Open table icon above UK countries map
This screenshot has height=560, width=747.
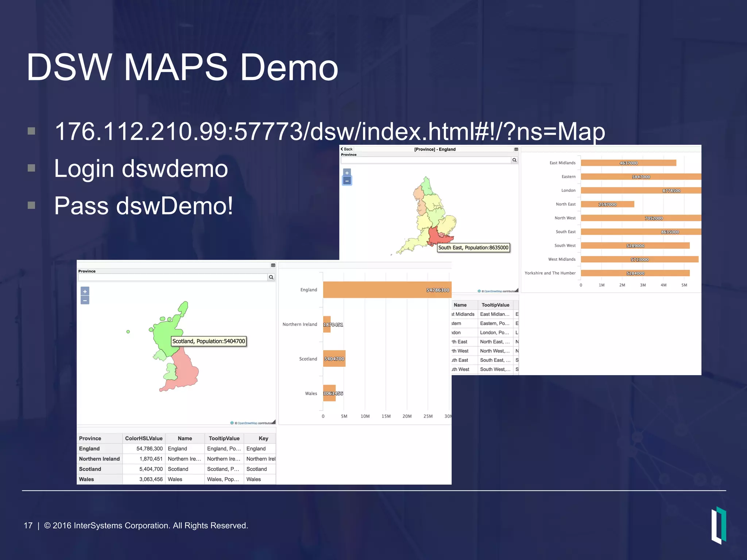pyautogui.click(x=273, y=265)
